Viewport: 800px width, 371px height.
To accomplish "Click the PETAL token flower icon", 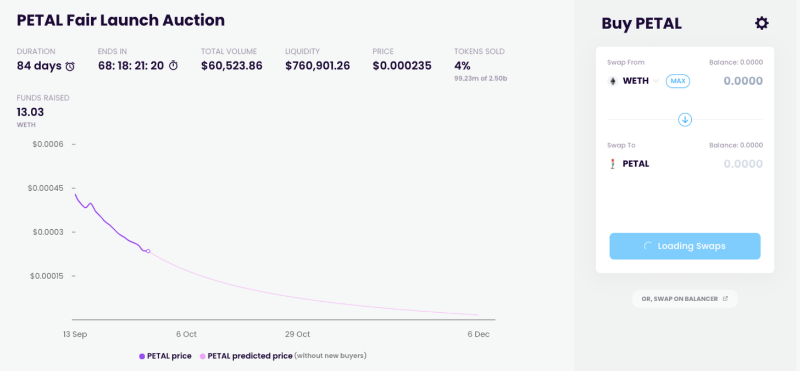I will (x=613, y=164).
